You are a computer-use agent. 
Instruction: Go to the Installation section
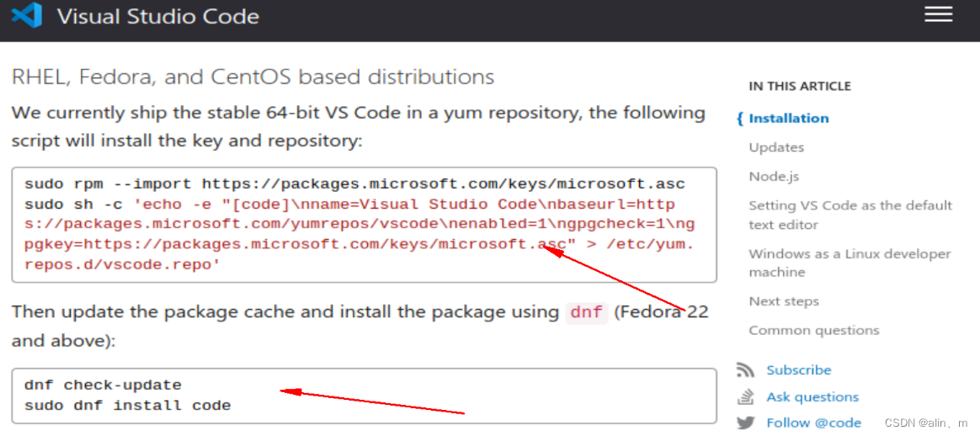[789, 119]
